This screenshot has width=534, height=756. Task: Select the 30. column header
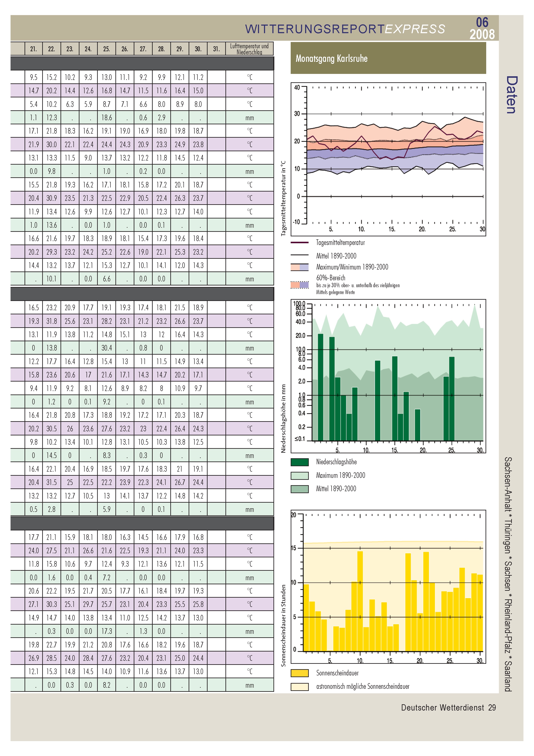pyautogui.click(x=198, y=49)
